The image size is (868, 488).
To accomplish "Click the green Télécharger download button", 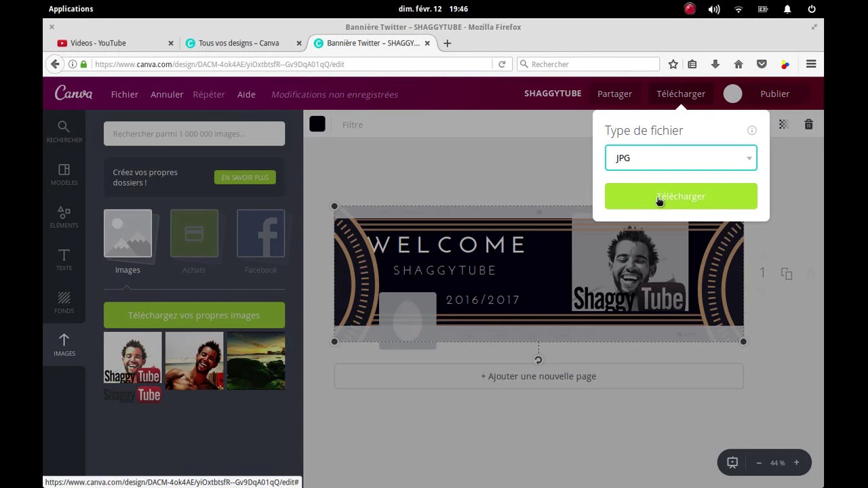I will coord(681,196).
